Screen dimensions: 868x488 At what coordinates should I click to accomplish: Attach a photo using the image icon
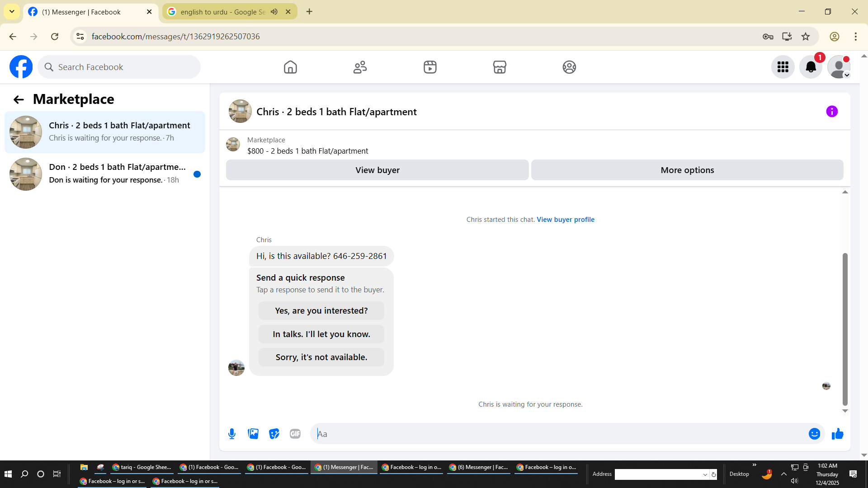[253, 434]
